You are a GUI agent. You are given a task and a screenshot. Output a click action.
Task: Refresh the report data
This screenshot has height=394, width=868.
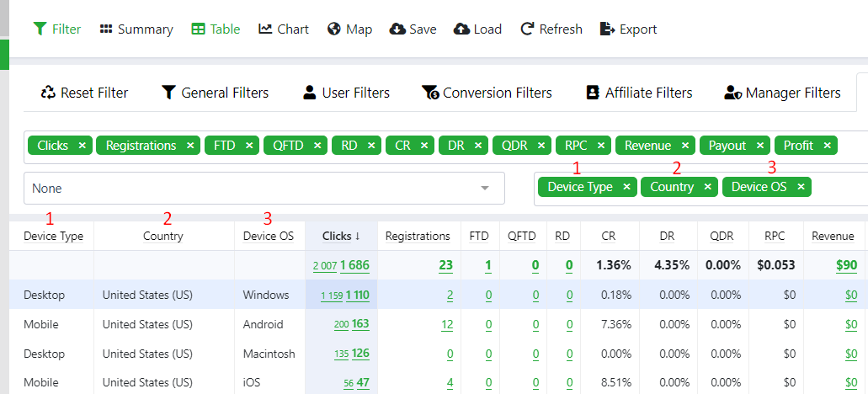551,29
